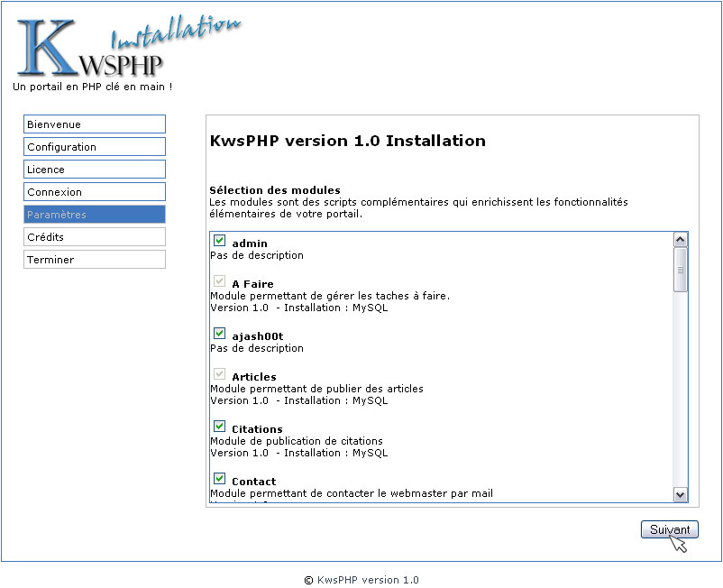The width and height of the screenshot is (723, 588).
Task: Click 'Module de publication de citations' text
Action: [297, 441]
